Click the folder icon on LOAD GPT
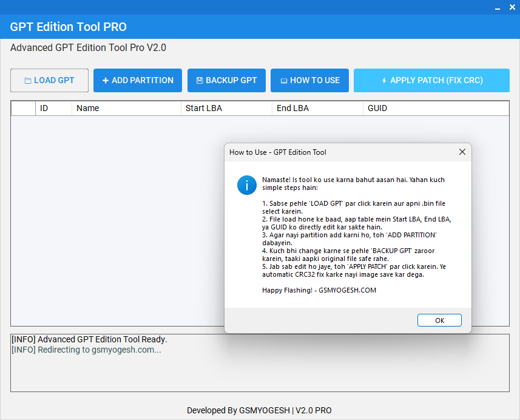This screenshot has width=520, height=420. coord(27,81)
